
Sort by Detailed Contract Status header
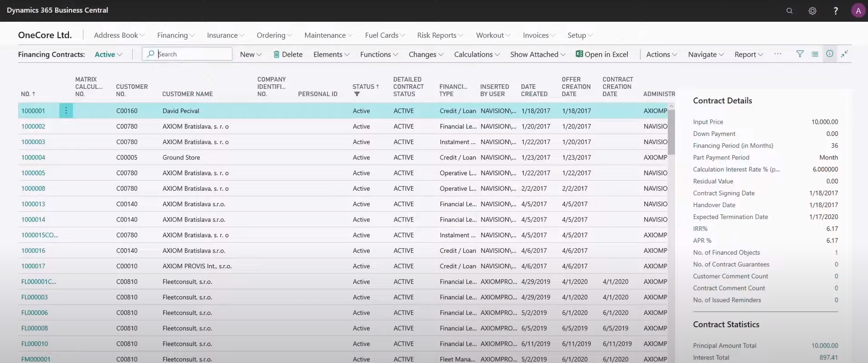409,87
